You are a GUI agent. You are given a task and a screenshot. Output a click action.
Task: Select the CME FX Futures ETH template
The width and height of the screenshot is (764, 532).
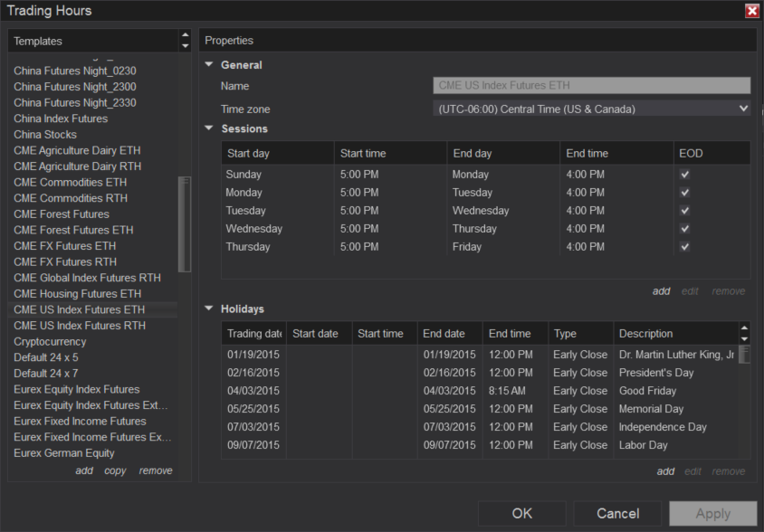63,245
